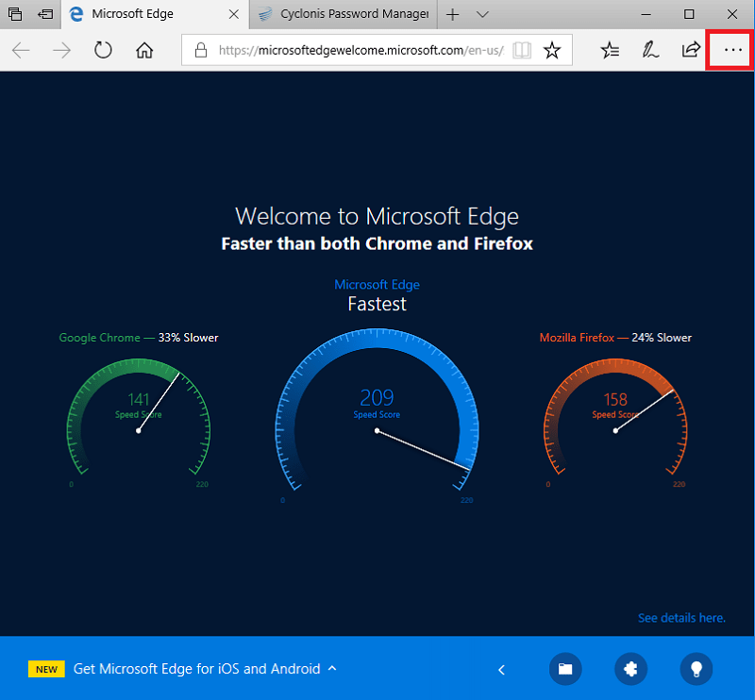This screenshot has height=700, width=755.
Task: Click the address bar URL field
Action: click(359, 50)
